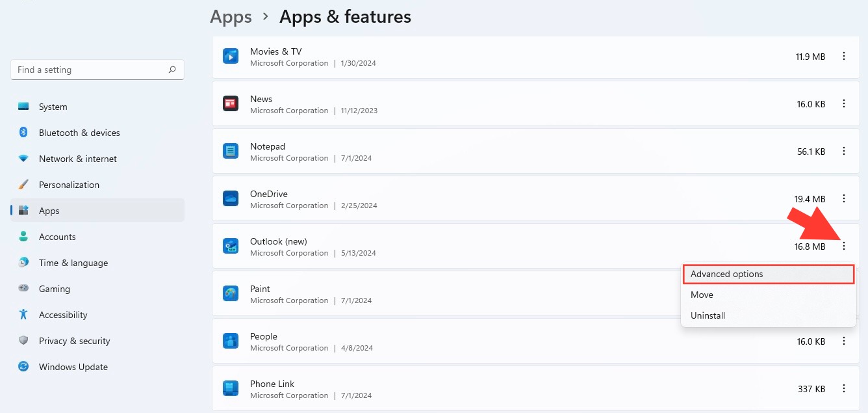868x413 pixels.
Task: Select the Apps category in sidebar
Action: (x=97, y=211)
